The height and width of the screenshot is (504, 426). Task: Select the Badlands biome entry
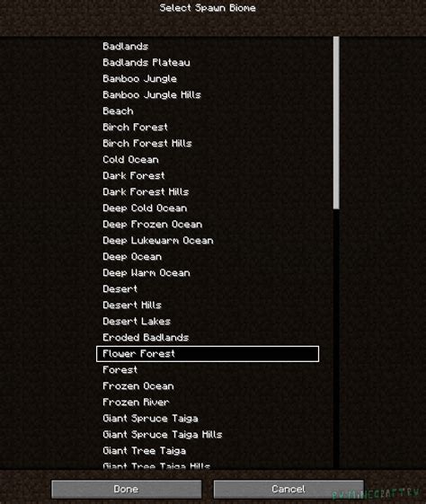point(208,47)
